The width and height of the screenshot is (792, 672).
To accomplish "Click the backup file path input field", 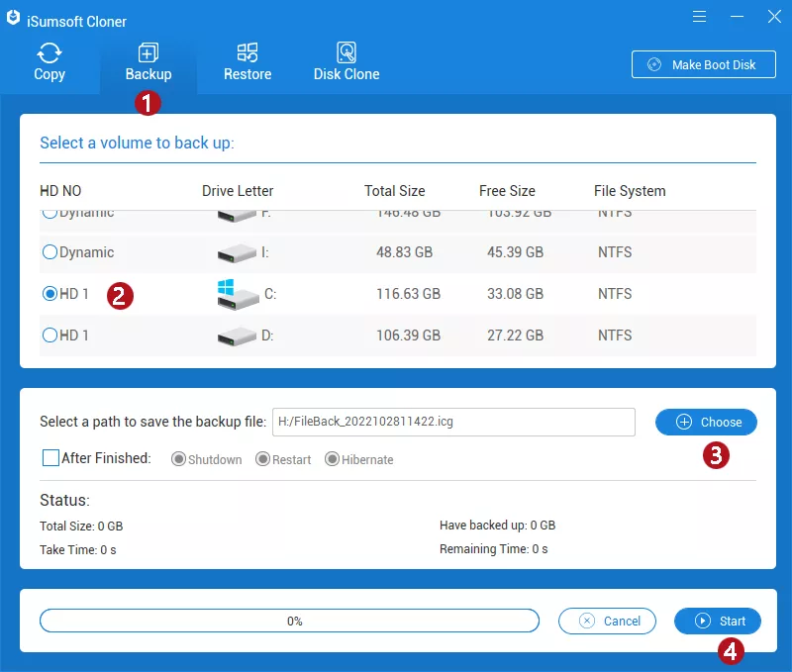I will pyautogui.click(x=452, y=422).
